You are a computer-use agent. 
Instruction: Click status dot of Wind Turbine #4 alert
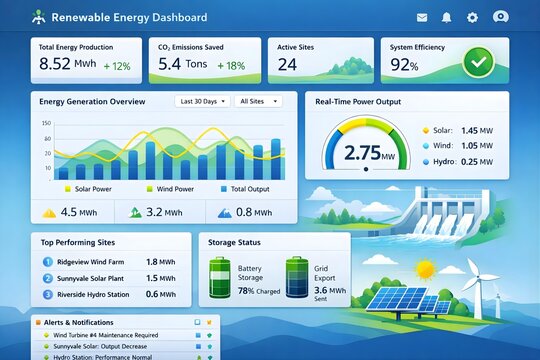(x=46, y=335)
